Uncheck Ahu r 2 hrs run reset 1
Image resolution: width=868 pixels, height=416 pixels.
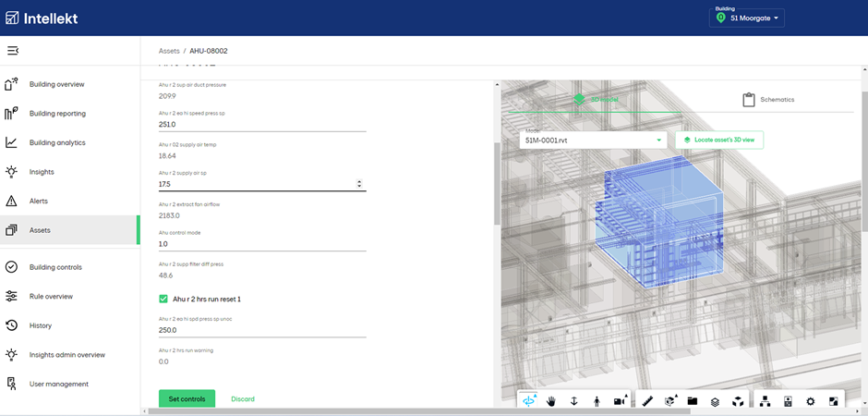tap(163, 300)
